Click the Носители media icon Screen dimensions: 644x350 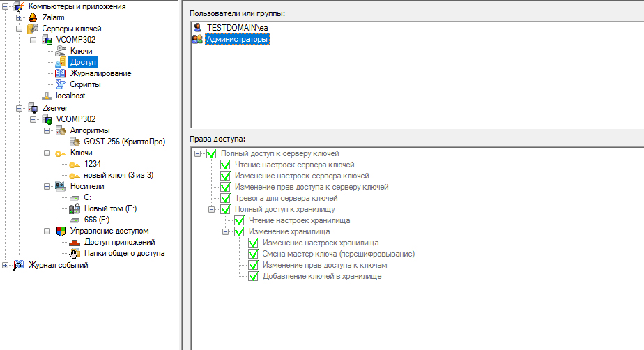pyautogui.click(x=61, y=186)
